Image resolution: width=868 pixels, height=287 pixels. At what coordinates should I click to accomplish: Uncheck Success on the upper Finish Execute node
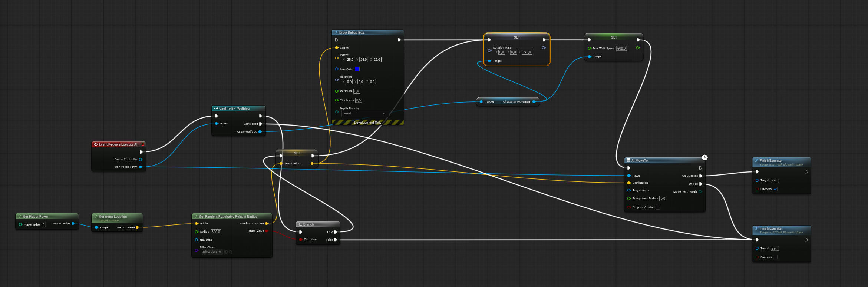[x=775, y=189]
